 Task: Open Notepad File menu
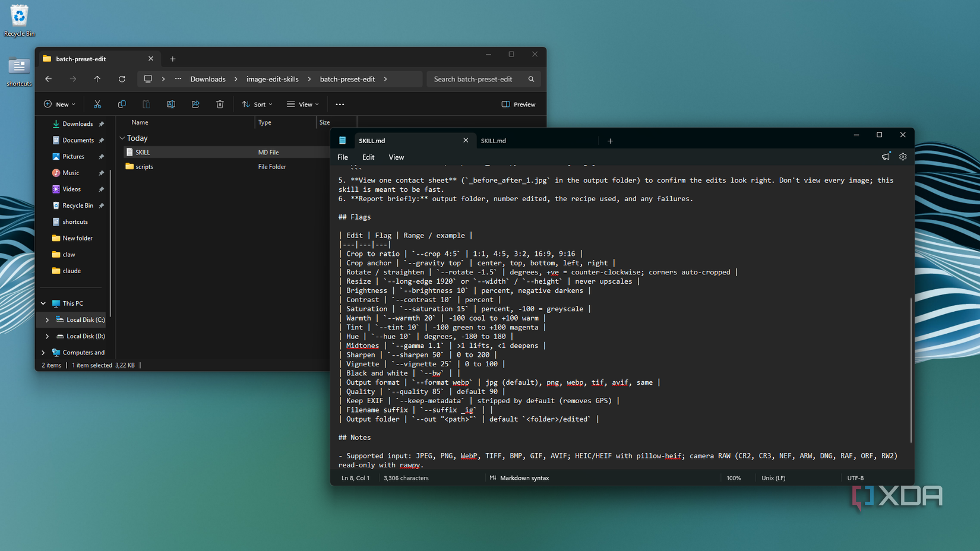click(343, 157)
